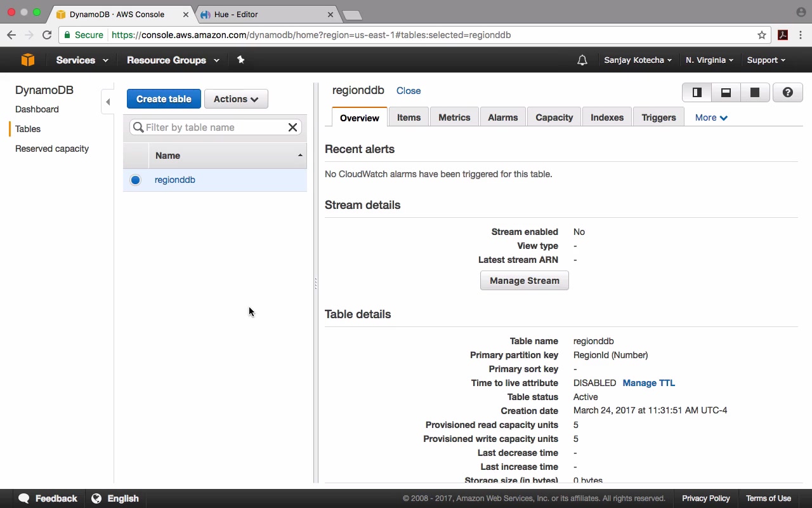The width and height of the screenshot is (812, 508).
Task: Open a new browser tab
Action: [x=351, y=15]
